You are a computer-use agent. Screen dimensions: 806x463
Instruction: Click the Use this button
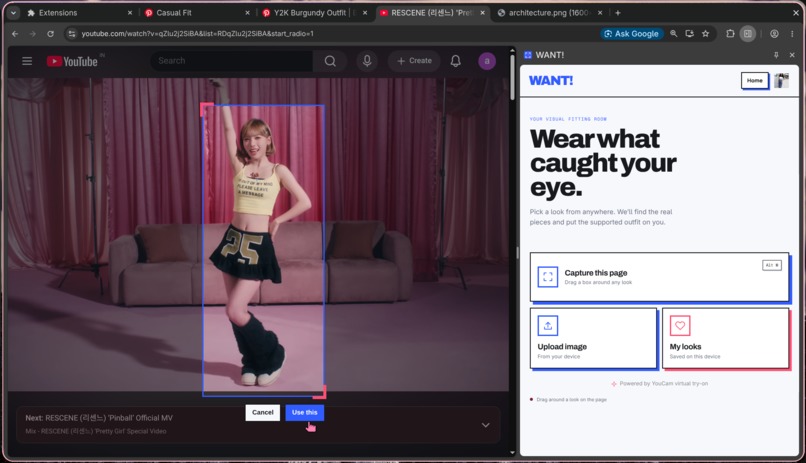[304, 413]
